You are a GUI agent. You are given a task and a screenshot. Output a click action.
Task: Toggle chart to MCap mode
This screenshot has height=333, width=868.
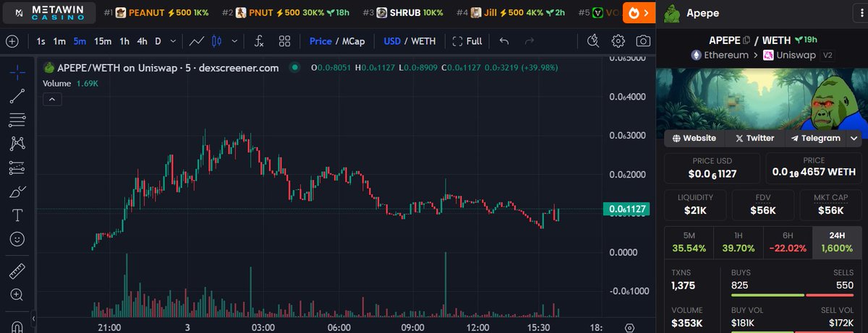pos(352,41)
